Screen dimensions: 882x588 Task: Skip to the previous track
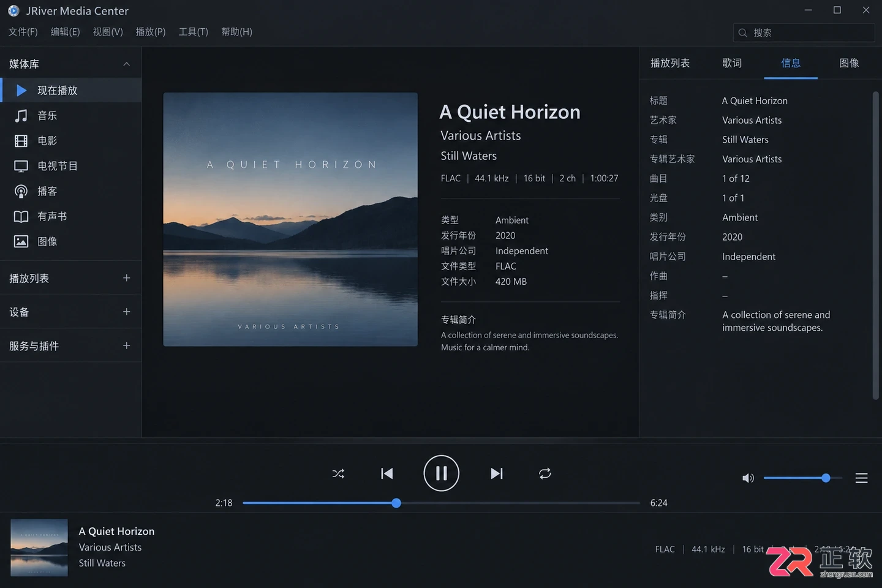(x=386, y=473)
